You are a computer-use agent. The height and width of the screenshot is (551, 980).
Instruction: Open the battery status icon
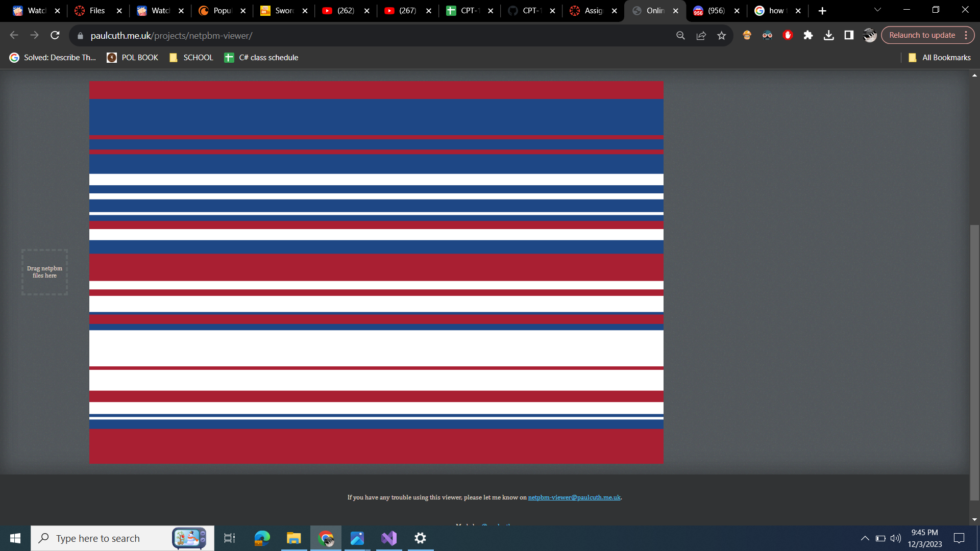pyautogui.click(x=880, y=538)
